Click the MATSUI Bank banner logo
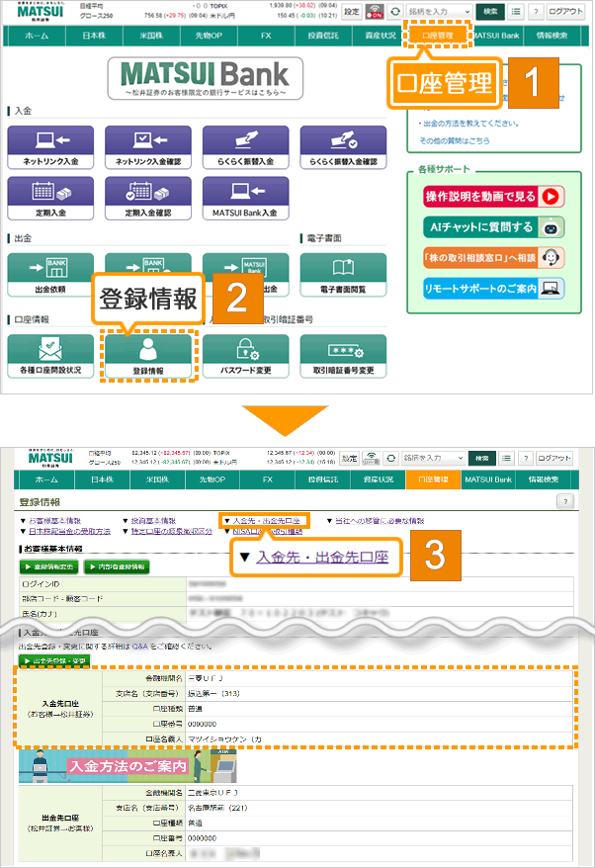This screenshot has height=868, width=595. tap(206, 78)
